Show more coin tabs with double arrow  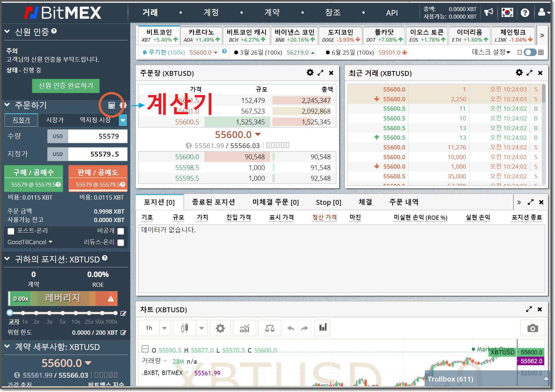click(x=542, y=35)
